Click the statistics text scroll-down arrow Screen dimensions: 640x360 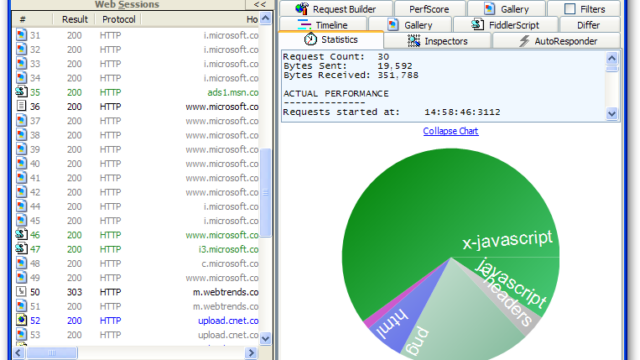point(611,113)
